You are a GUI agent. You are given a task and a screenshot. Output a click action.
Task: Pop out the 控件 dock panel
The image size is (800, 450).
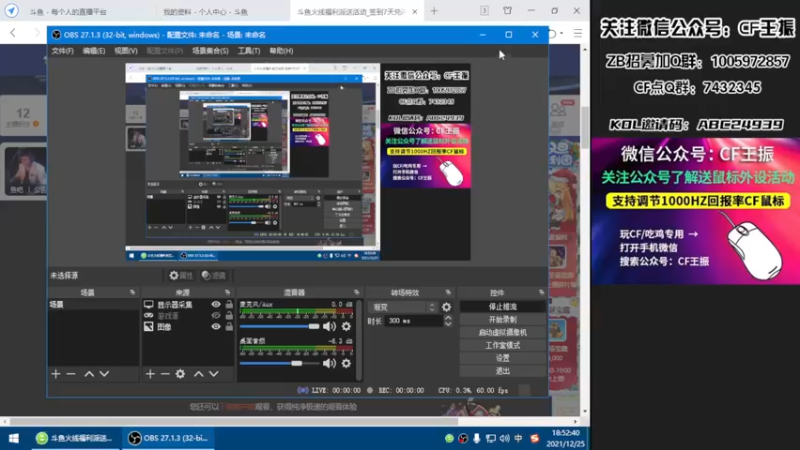click(x=541, y=292)
